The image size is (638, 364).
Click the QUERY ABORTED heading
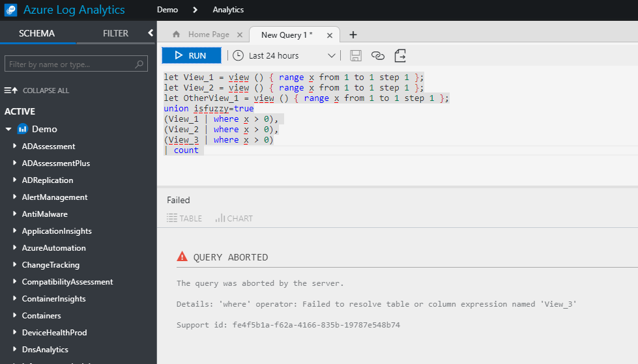pyautogui.click(x=231, y=257)
